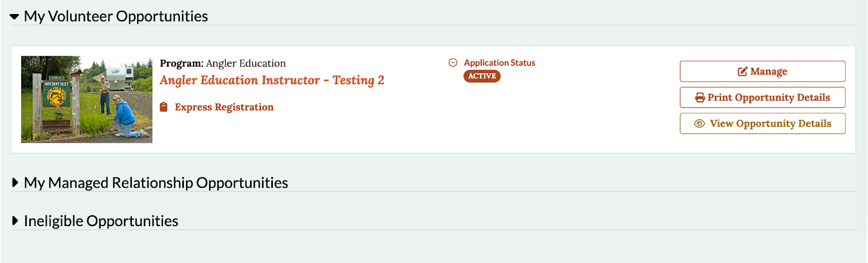The width and height of the screenshot is (868, 263).
Task: Click the clipboard icon beside Express Registration
Action: coord(164,107)
